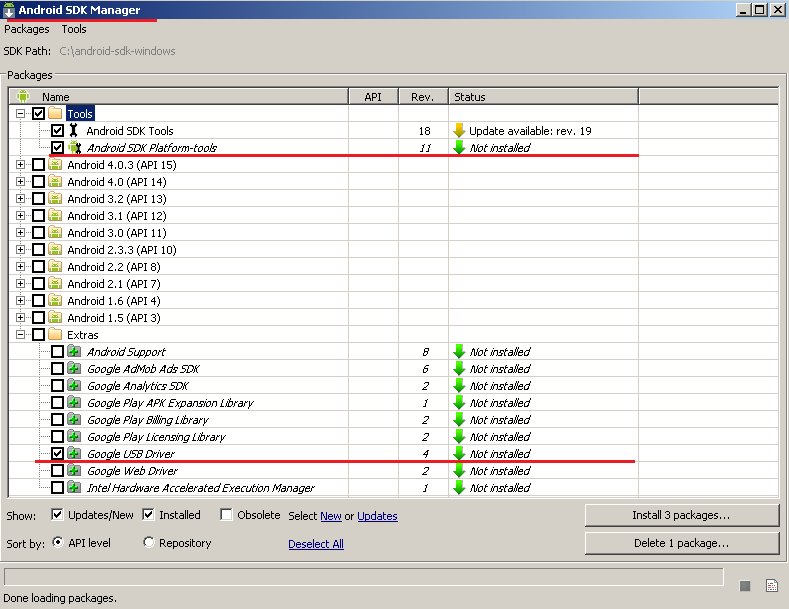
Task: Click the Rev. column header
Action: [423, 97]
